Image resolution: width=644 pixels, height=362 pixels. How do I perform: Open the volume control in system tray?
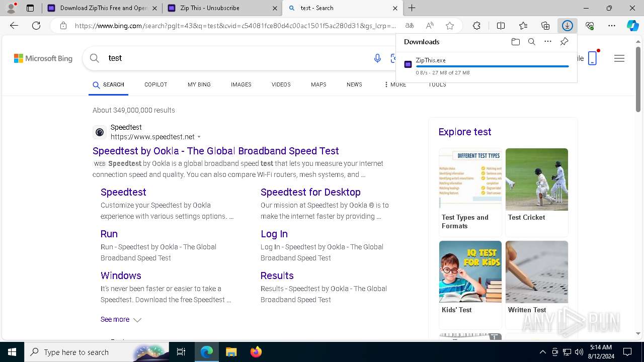(x=579, y=352)
